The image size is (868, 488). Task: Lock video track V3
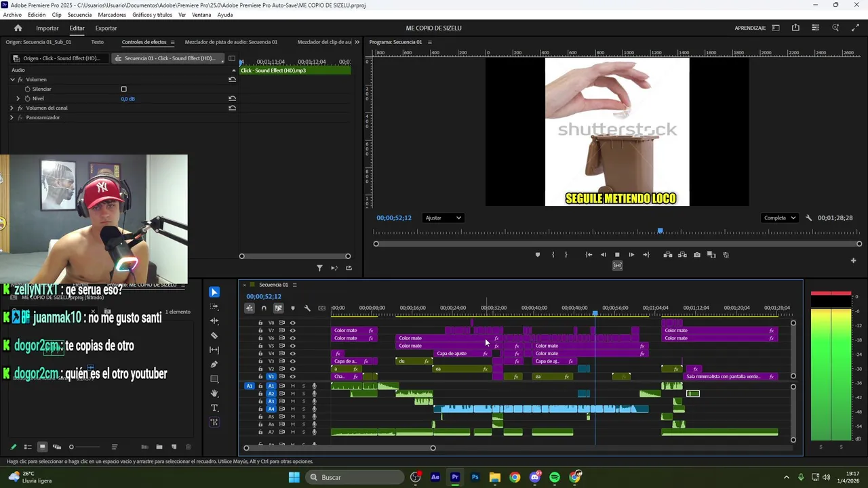[x=260, y=361]
